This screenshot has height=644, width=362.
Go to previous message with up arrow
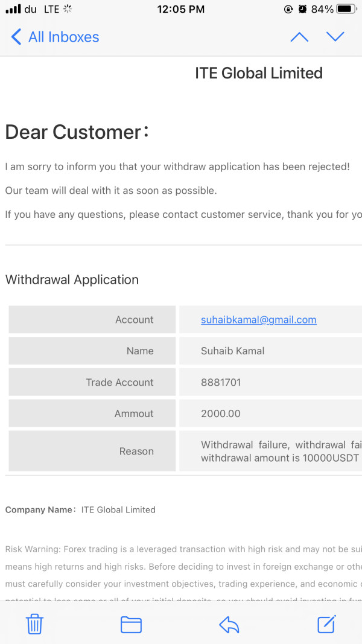[299, 37]
